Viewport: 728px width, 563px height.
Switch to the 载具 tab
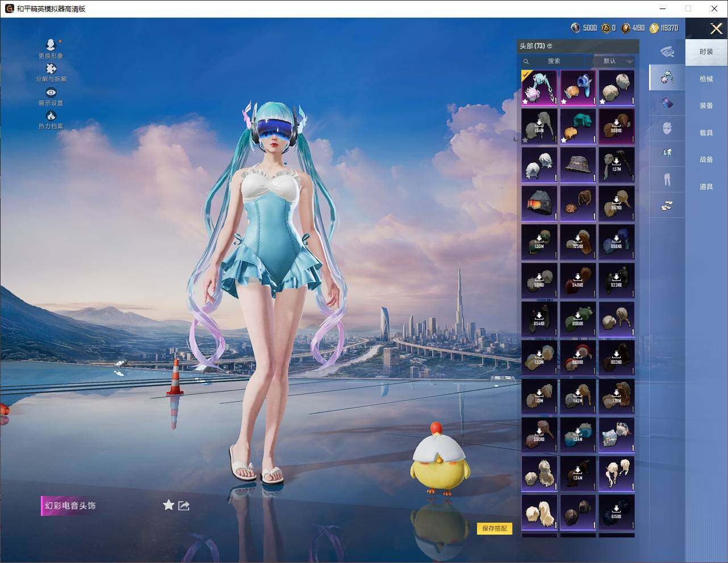coord(706,133)
